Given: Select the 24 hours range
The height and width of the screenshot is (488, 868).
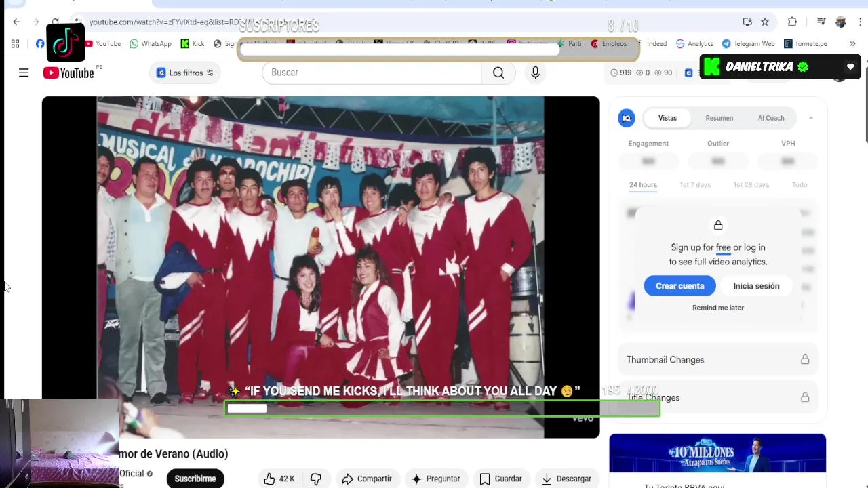Looking at the screenshot, I should point(643,185).
